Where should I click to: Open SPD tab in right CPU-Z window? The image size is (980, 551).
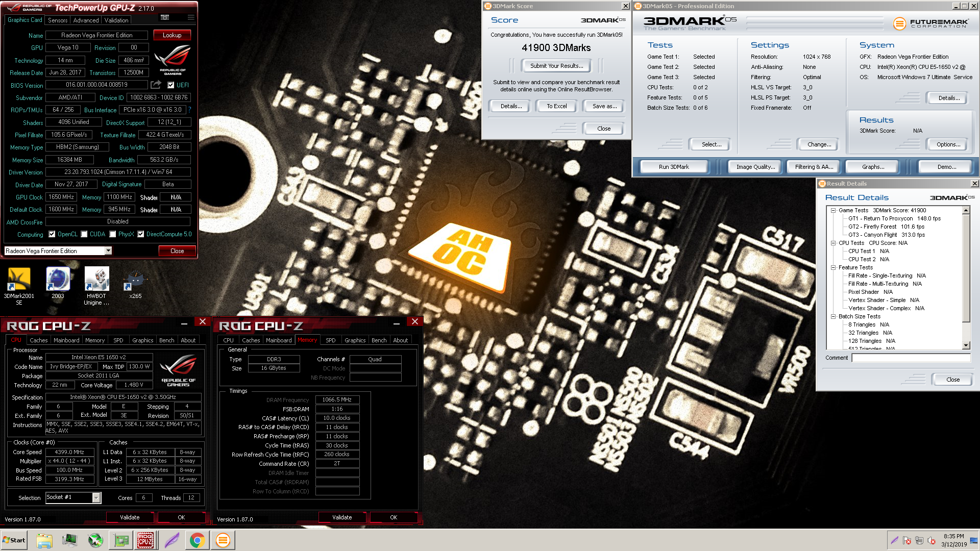(x=331, y=340)
